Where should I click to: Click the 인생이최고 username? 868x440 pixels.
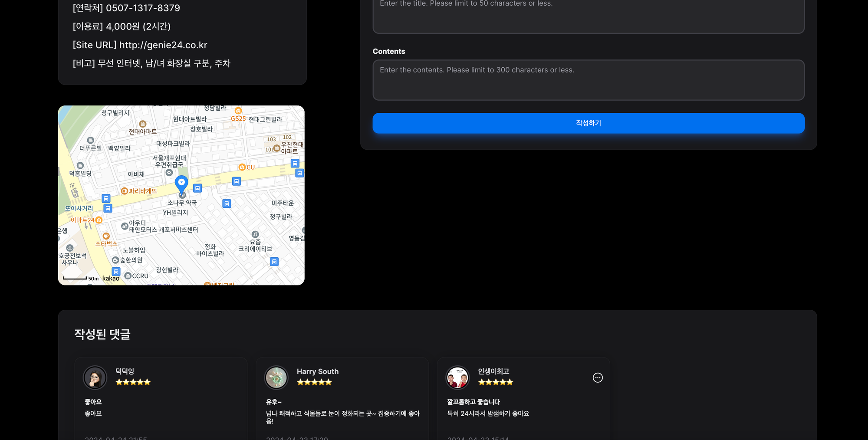[493, 371]
